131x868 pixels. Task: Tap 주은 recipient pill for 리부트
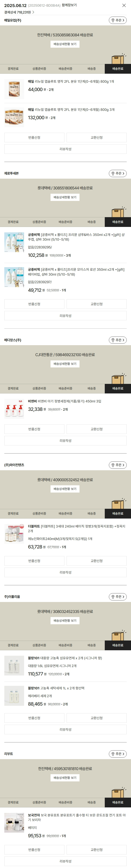pos(117,754)
